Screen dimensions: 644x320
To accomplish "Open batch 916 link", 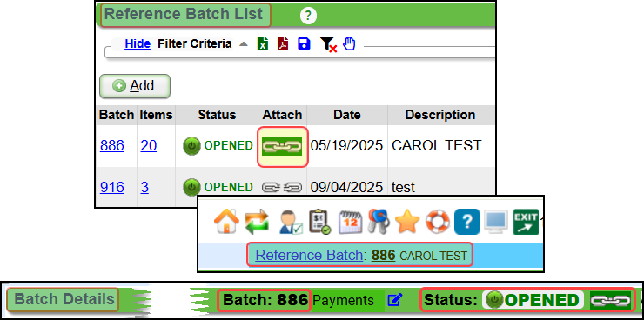I will pyautogui.click(x=111, y=188).
